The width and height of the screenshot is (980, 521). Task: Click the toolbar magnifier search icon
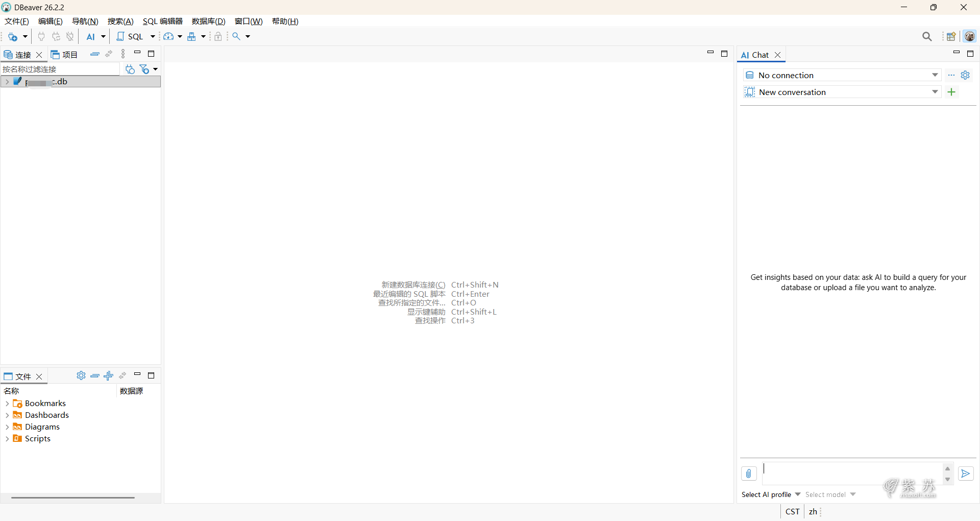(236, 37)
